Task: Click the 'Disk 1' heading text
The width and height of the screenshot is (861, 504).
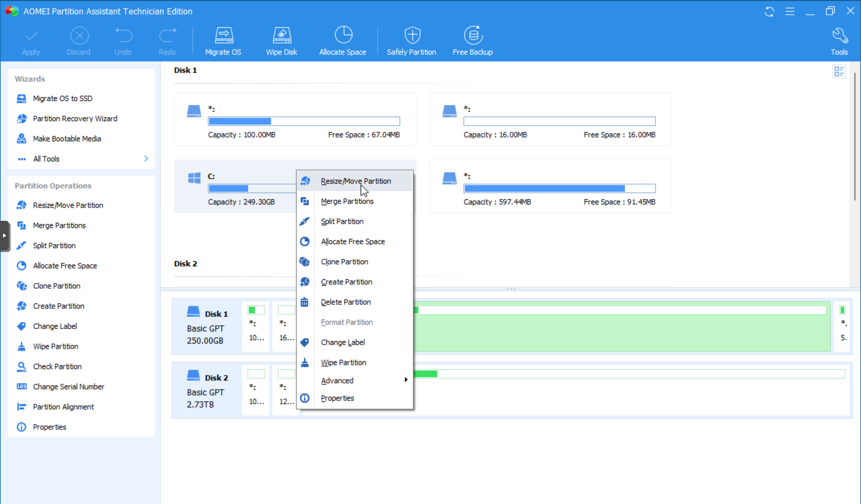Action: [x=185, y=70]
